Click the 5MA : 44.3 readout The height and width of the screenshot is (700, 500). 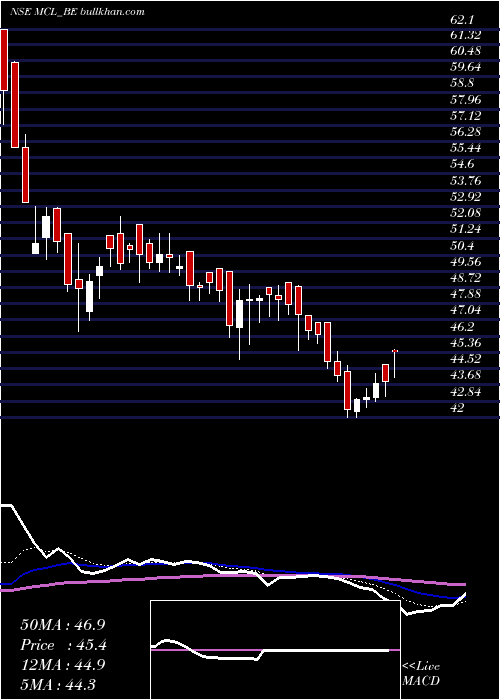(58, 684)
